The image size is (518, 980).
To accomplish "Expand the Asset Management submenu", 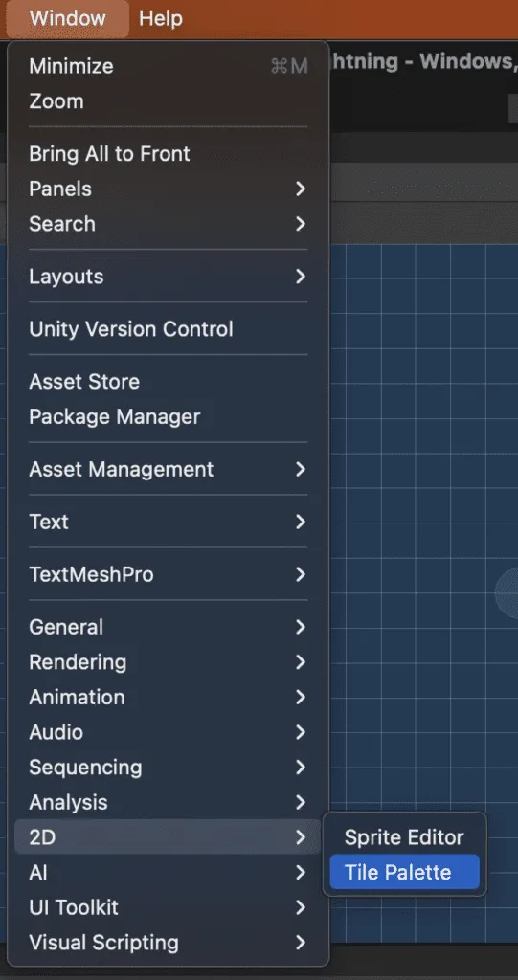I will click(168, 469).
